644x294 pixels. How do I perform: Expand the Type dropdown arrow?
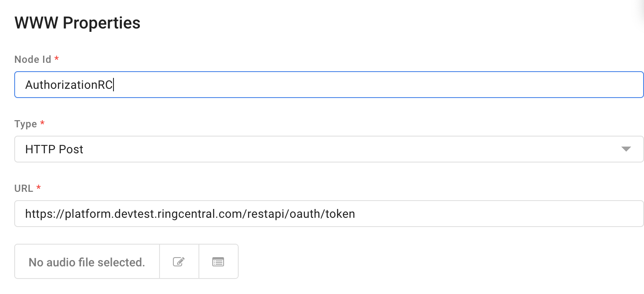(x=626, y=149)
